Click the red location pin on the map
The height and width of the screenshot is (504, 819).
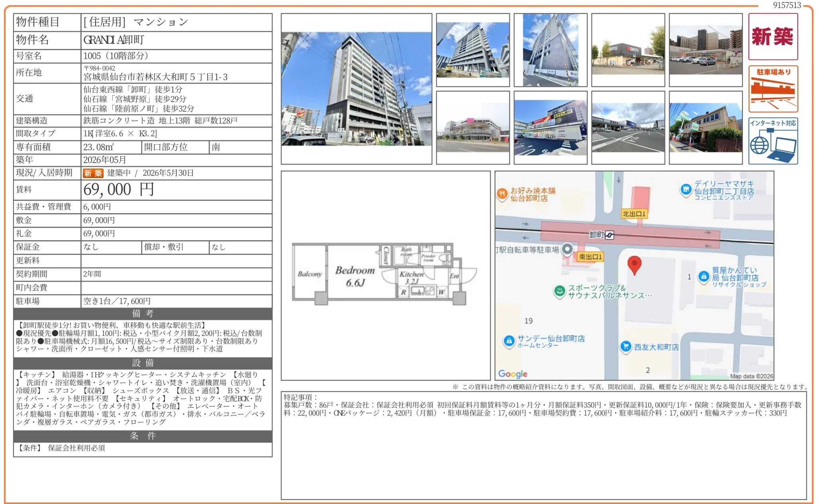(x=634, y=265)
